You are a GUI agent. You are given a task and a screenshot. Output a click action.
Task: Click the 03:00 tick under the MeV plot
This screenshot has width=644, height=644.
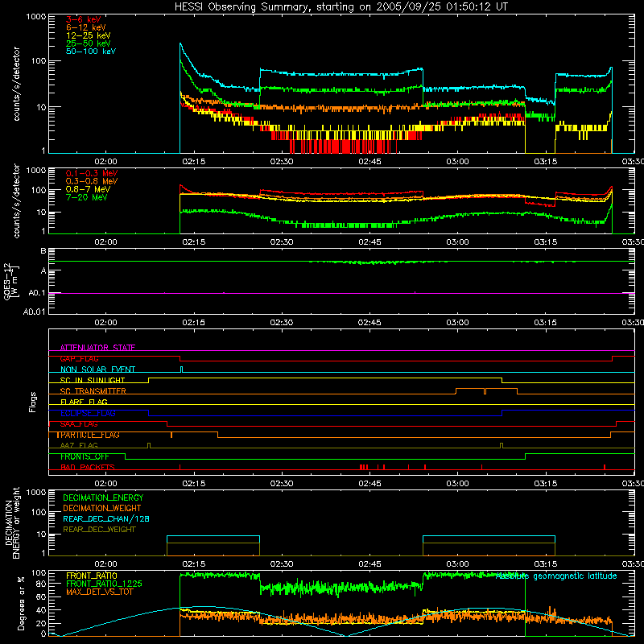click(x=457, y=242)
